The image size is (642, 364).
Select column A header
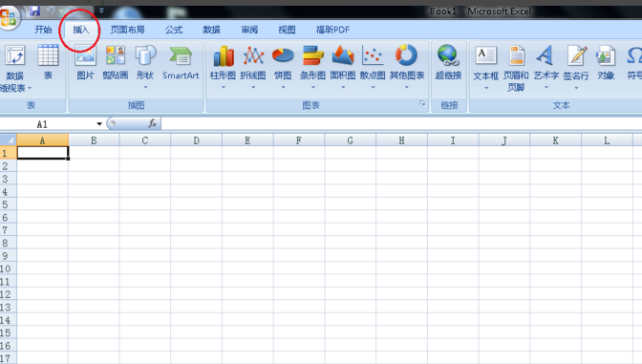[x=42, y=140]
